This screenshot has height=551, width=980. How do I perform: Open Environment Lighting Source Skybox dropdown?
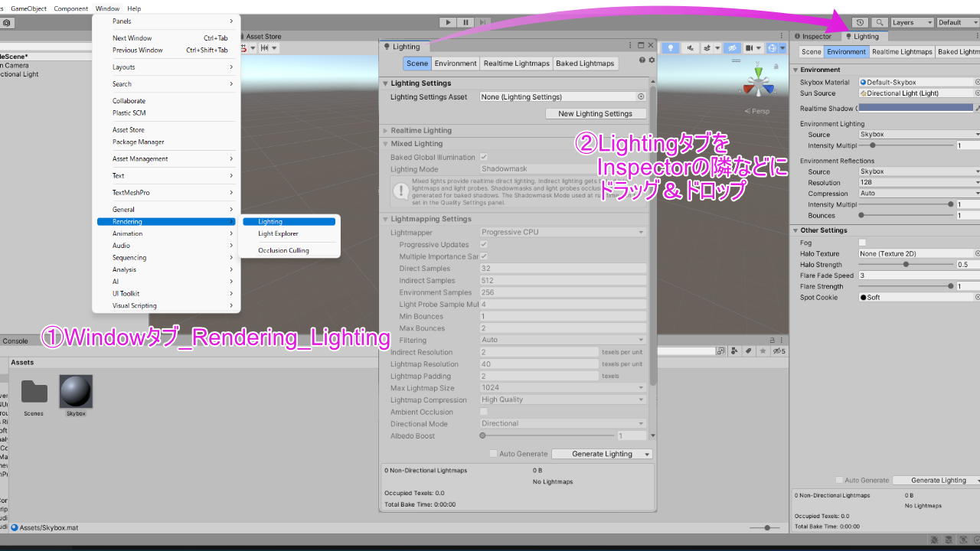click(919, 134)
